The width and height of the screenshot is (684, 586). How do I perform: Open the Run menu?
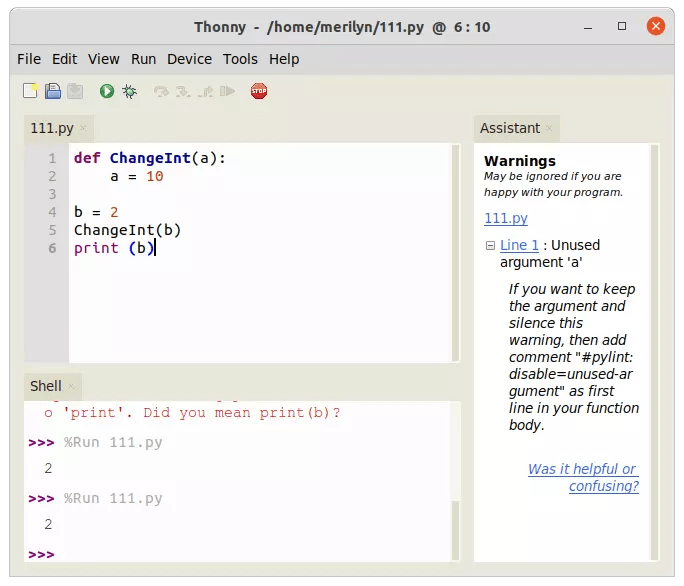tap(144, 59)
